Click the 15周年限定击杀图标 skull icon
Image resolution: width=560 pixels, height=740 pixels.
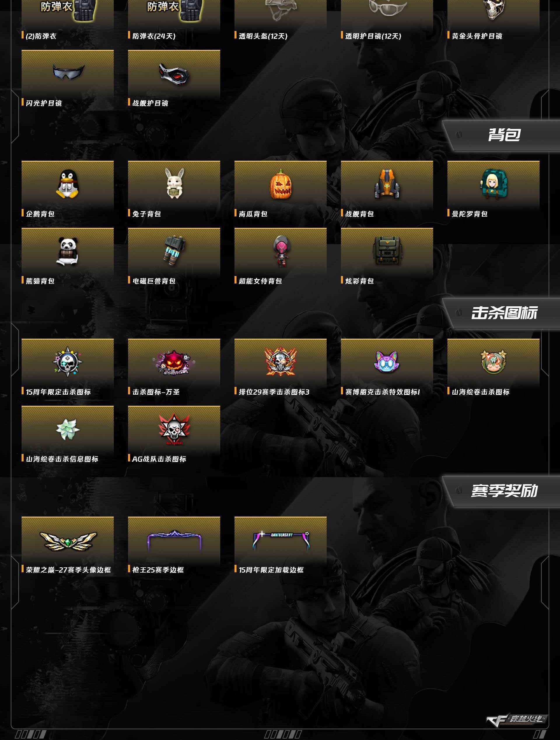67,362
